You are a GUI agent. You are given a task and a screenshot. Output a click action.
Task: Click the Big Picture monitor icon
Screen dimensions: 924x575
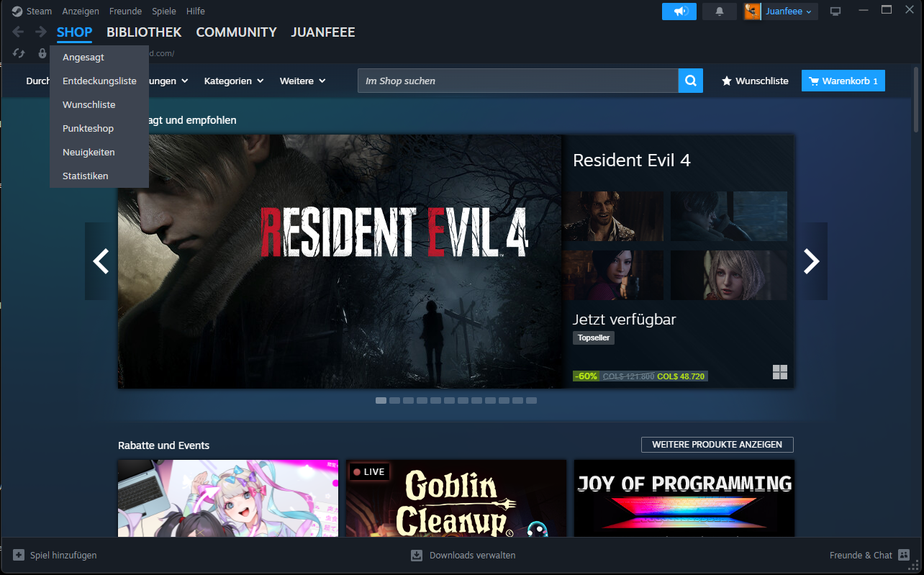835,12
